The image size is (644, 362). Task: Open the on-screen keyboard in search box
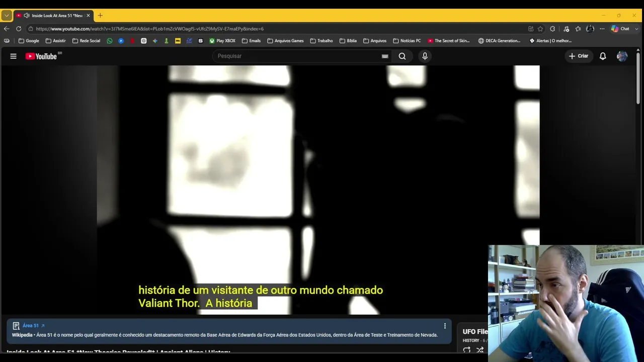coord(385,56)
